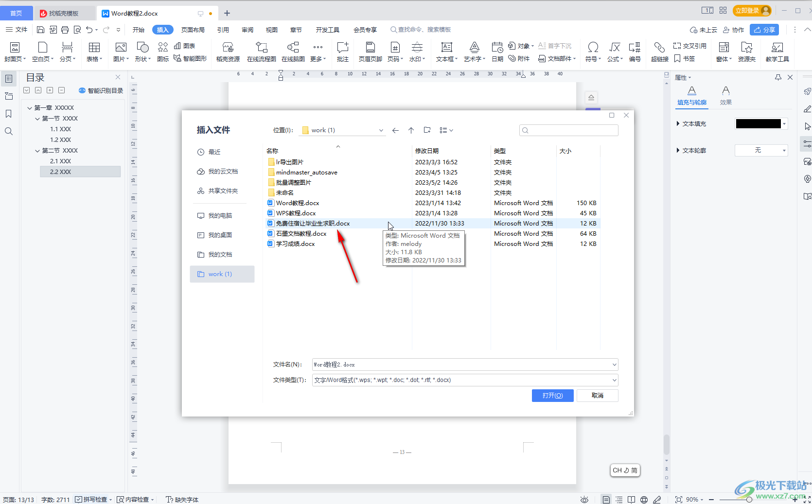
Task: Insert a 文本框 text box
Action: (446, 52)
